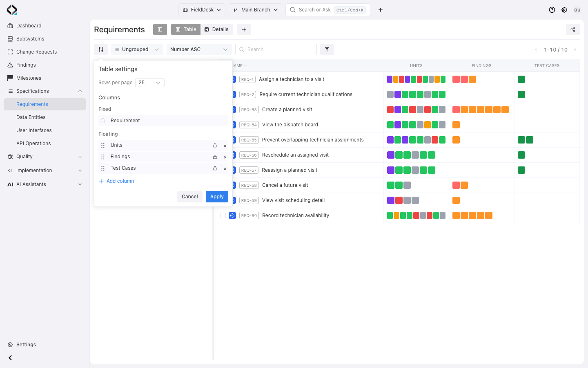The image size is (588, 368).
Task: Toggle lock on the Test Cases column
Action: [x=215, y=168]
